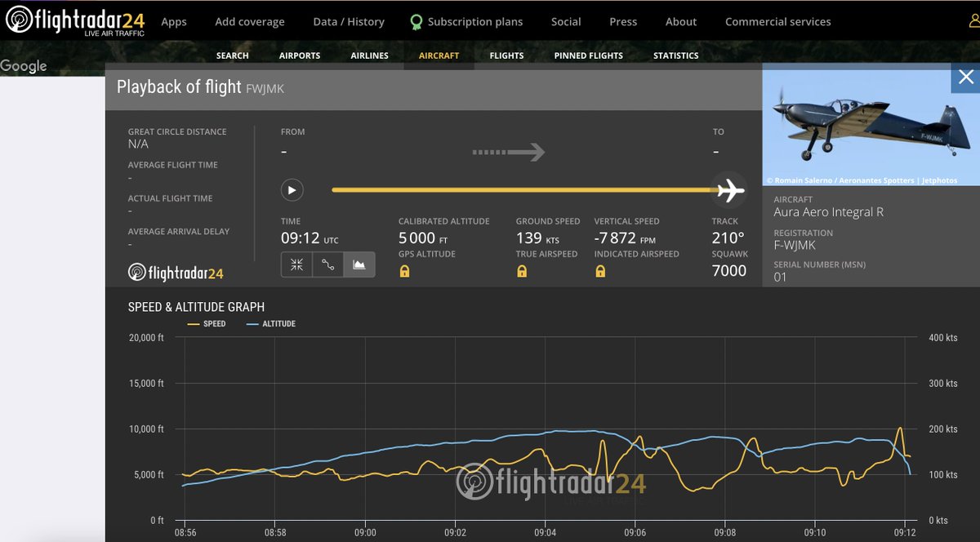Click the calibrated altitude 5 000 value
The height and width of the screenshot is (542, 980).
pos(417,238)
